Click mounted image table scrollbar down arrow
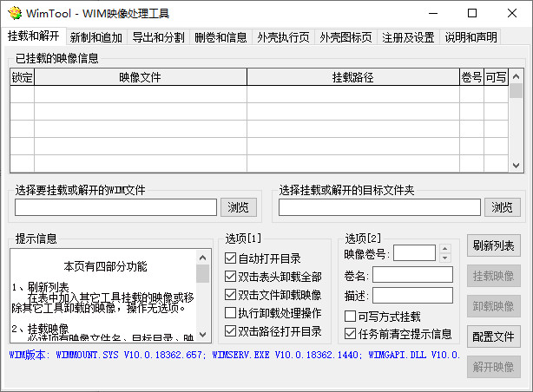Screen dimensions: 533x392 point(516,166)
